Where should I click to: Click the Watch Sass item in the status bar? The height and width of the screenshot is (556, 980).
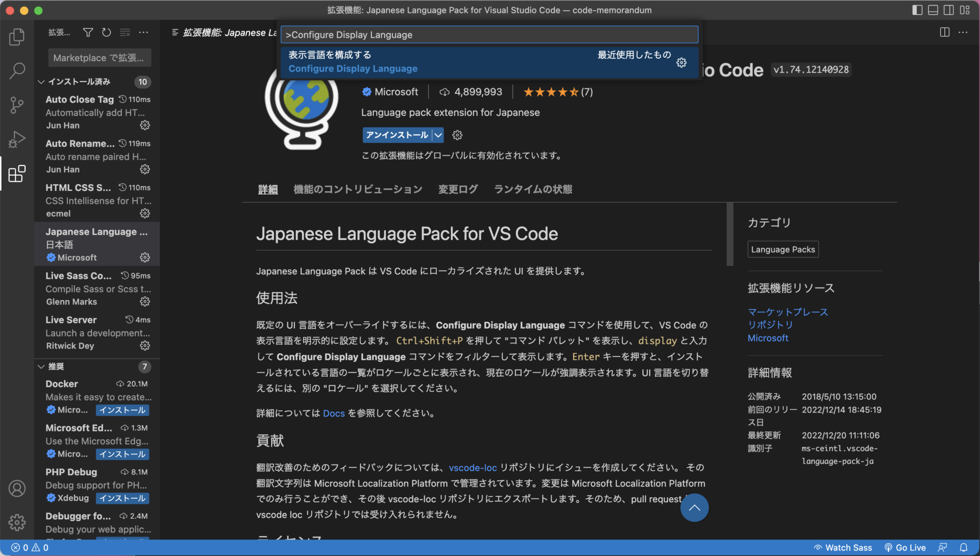(x=843, y=547)
